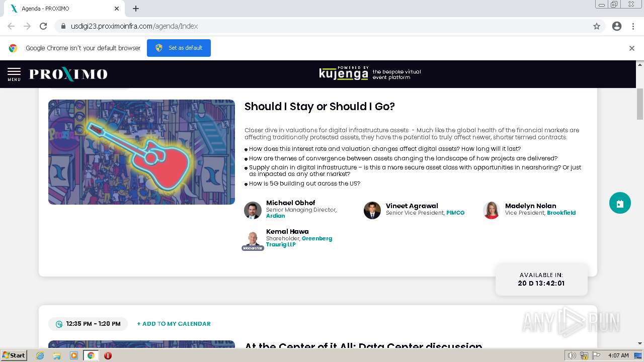Click the clock icon beside 12:35 PM
This screenshot has height=362, width=644.
pyautogui.click(x=59, y=324)
